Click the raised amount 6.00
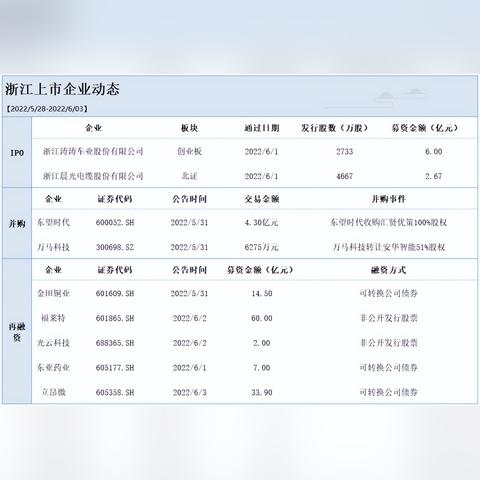Screen dimensions: 480x480 tap(434, 152)
